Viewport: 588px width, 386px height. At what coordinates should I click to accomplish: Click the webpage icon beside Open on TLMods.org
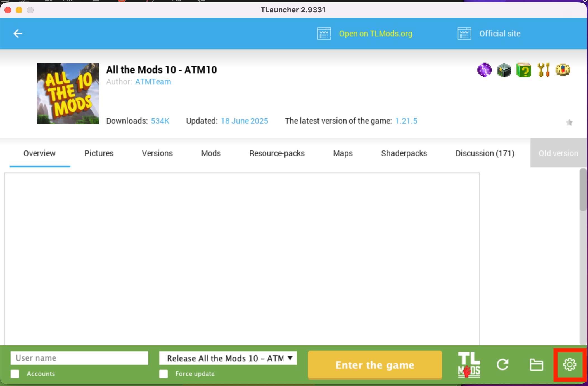tap(324, 34)
